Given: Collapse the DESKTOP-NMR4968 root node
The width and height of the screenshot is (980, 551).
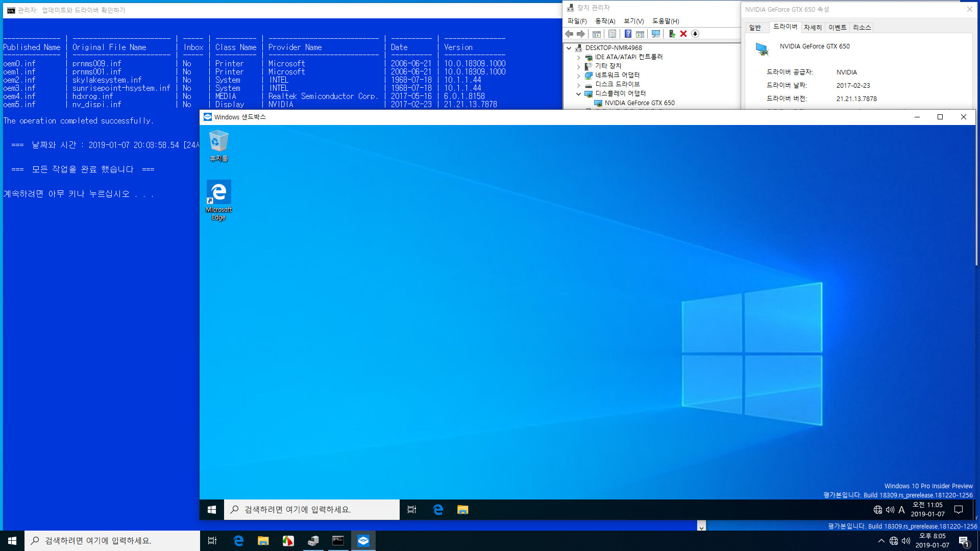Looking at the screenshot, I should [x=569, y=48].
